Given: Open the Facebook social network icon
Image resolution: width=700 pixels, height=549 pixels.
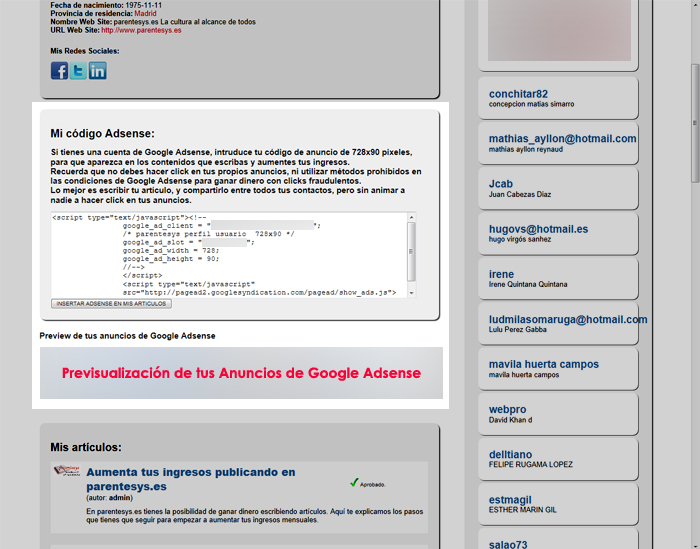Looking at the screenshot, I should [59, 71].
